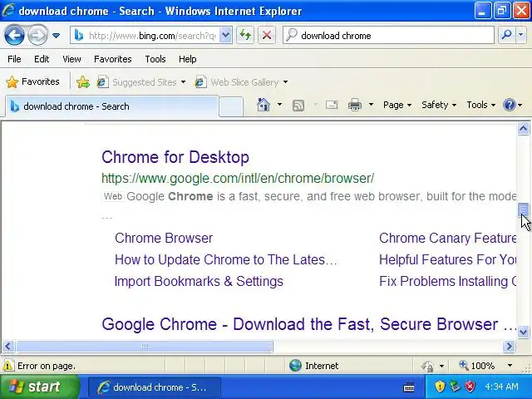532x399 pixels.
Task: Click the red shield alert tray icon
Action: click(x=470, y=386)
